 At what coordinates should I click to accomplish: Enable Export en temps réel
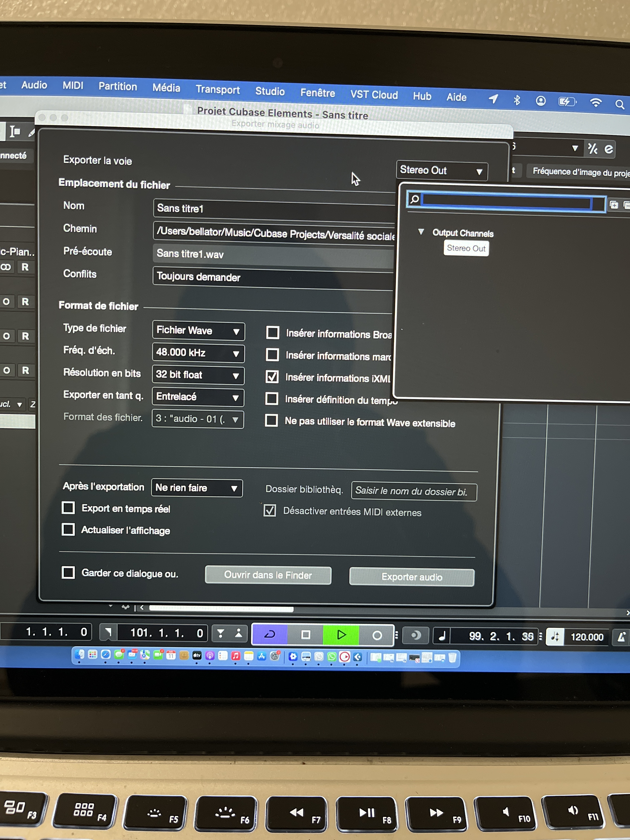[68, 508]
